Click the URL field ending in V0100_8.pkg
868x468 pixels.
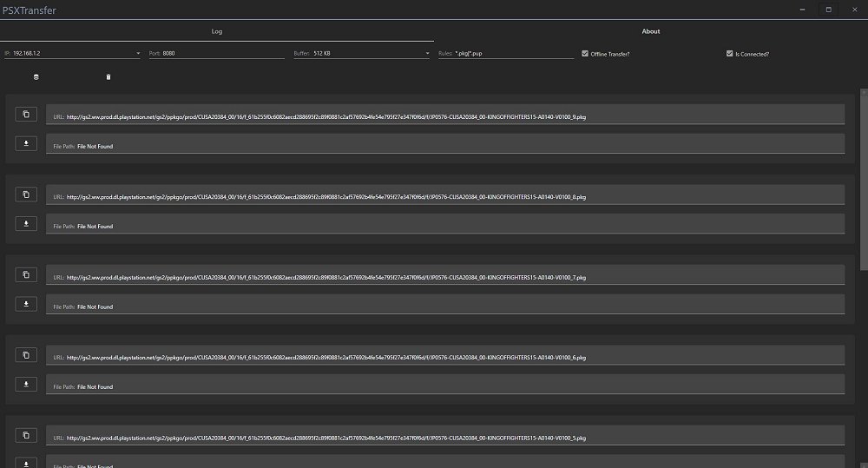tap(445, 194)
